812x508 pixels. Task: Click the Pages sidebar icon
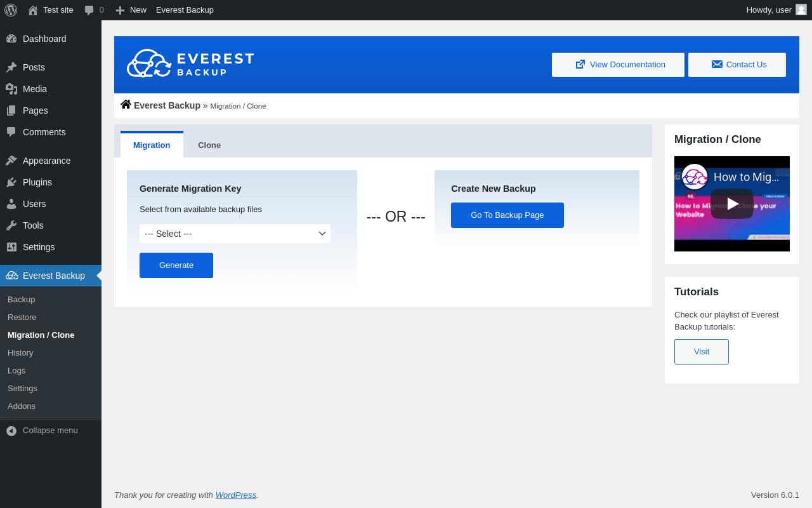click(11, 110)
